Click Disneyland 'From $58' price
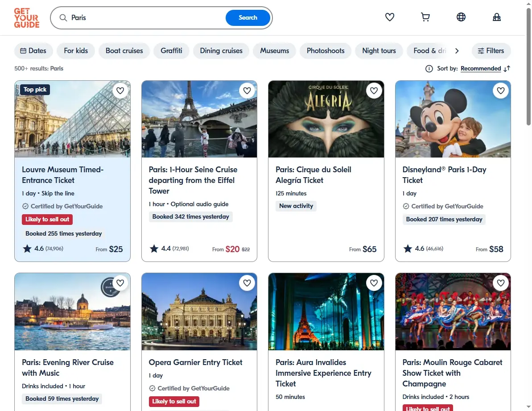Screen dimensions: 532x411 point(489,249)
